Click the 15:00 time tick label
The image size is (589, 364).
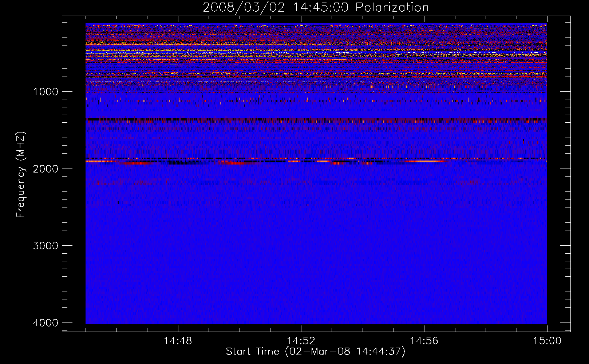(547, 341)
